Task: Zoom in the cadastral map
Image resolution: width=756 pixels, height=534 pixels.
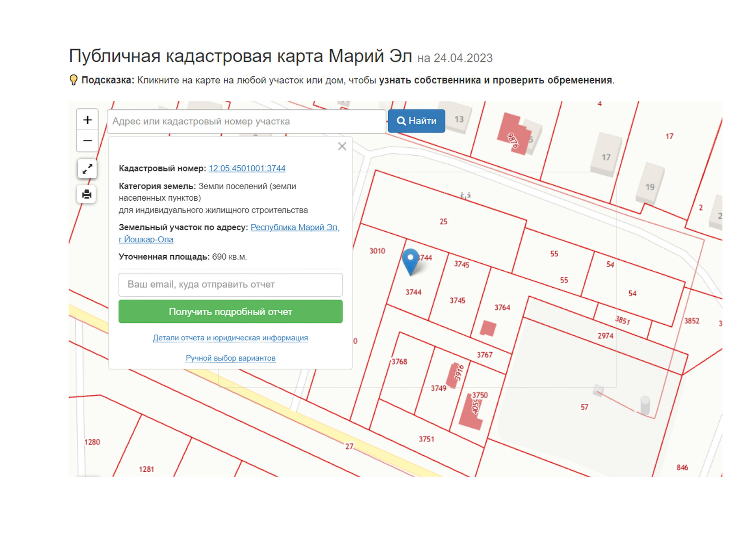Action: [x=87, y=120]
